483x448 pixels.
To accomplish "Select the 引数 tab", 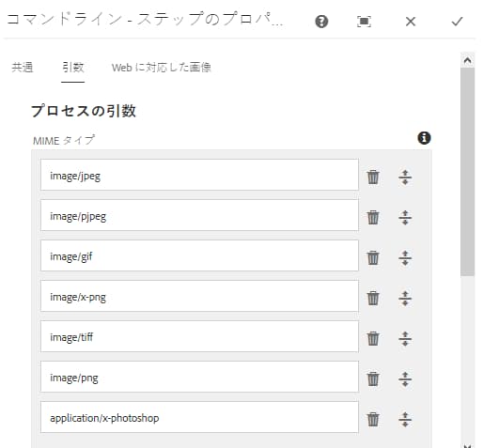I will click(x=73, y=68).
